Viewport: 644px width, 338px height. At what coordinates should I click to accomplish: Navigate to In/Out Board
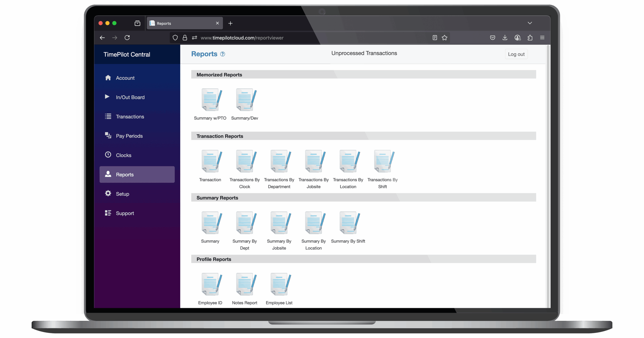(x=130, y=97)
